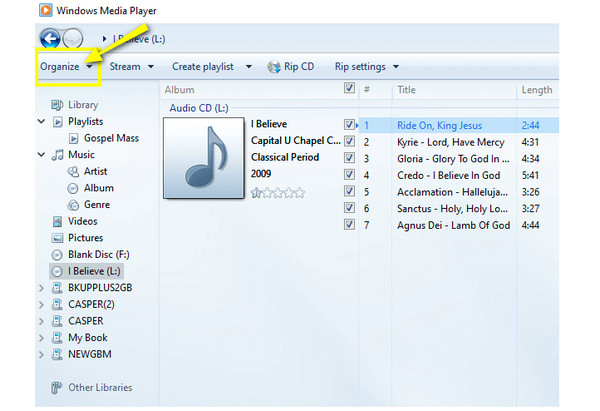
Task: Click the BKUPPLUS2GB device icon
Action: [57, 288]
